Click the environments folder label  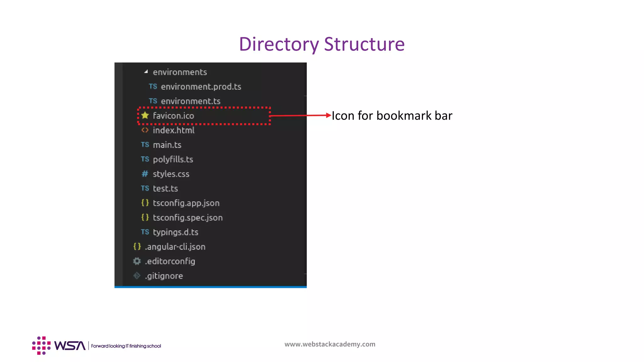tap(180, 72)
